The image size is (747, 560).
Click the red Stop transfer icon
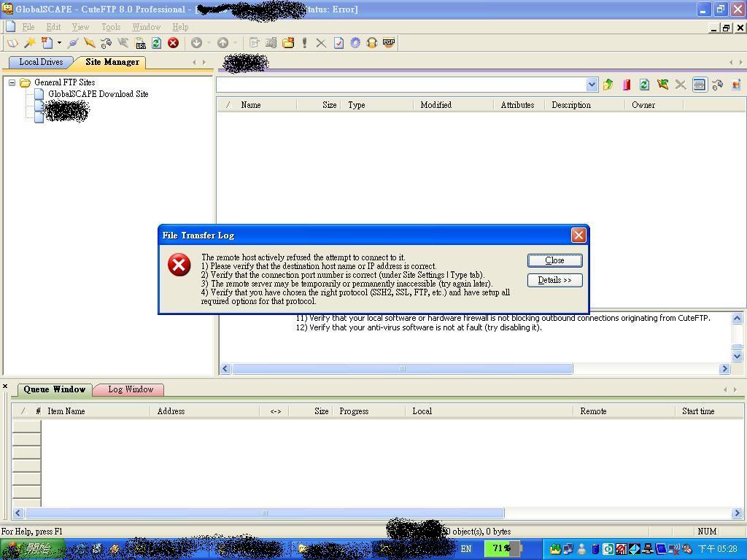point(174,43)
